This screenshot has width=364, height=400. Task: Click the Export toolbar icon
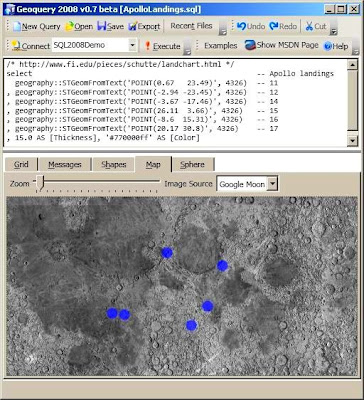(x=133, y=26)
